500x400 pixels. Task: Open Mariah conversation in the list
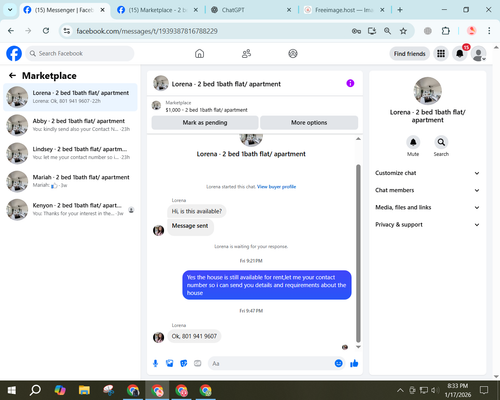click(70, 181)
